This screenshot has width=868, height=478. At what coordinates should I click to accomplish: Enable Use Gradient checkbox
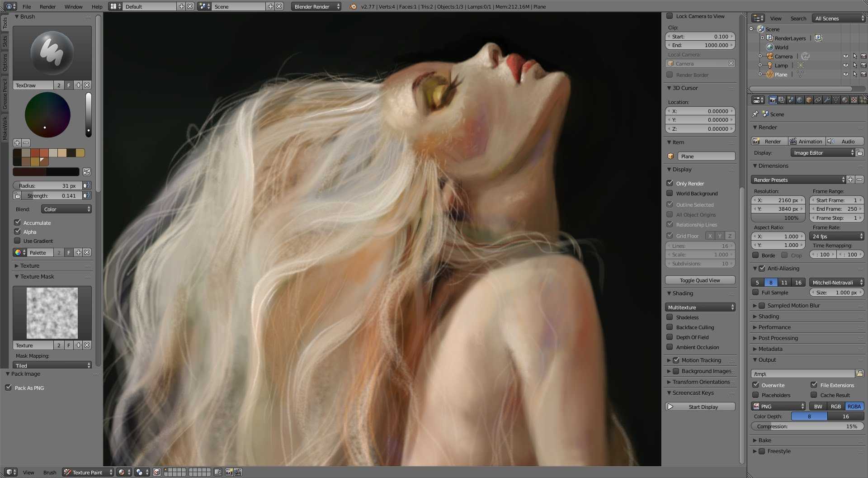[x=18, y=241]
